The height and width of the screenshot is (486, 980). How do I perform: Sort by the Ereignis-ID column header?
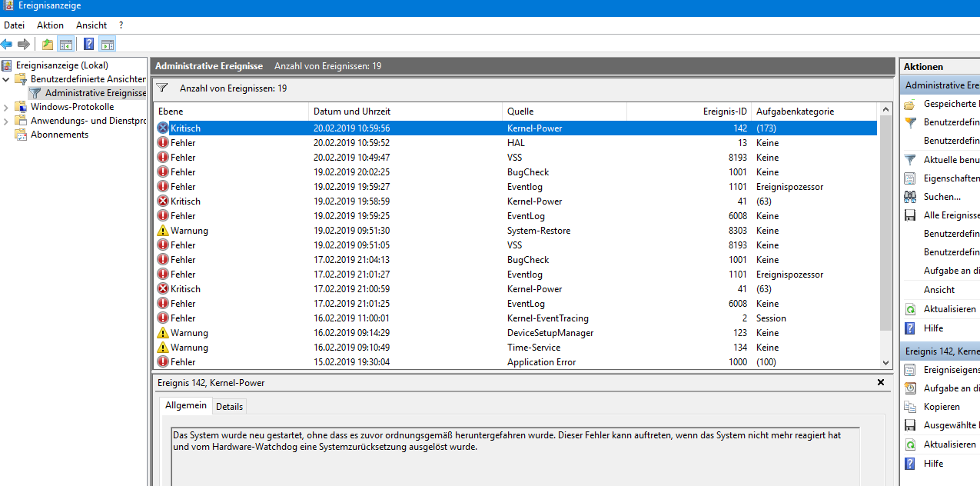coord(689,112)
